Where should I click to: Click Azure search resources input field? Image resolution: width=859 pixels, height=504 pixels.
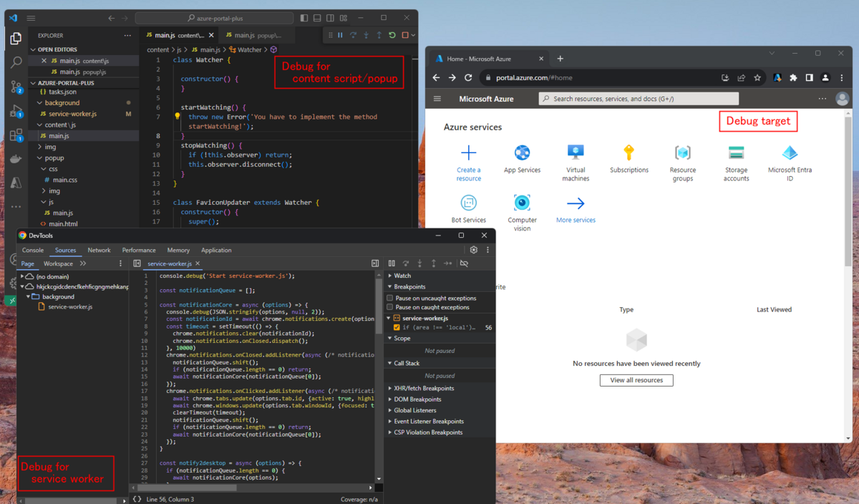(x=639, y=99)
